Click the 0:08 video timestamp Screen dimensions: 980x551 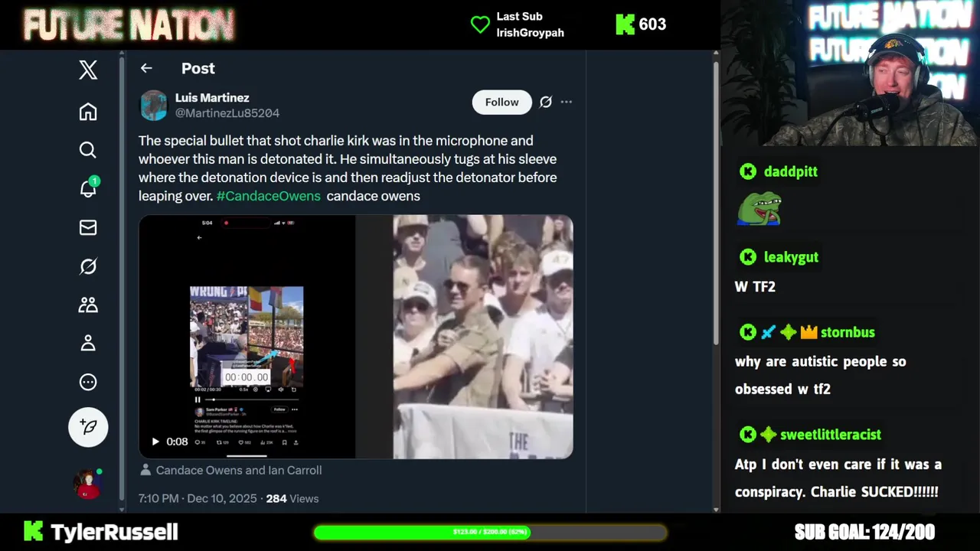click(177, 442)
